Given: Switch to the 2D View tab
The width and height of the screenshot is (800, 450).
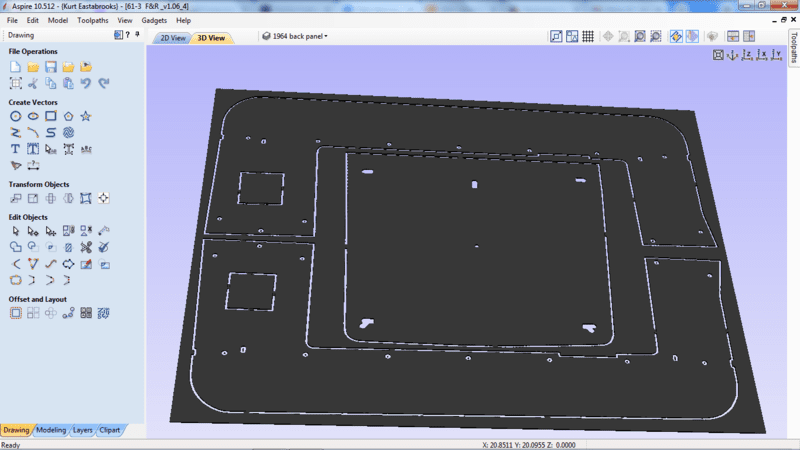Looking at the screenshot, I should [x=172, y=38].
